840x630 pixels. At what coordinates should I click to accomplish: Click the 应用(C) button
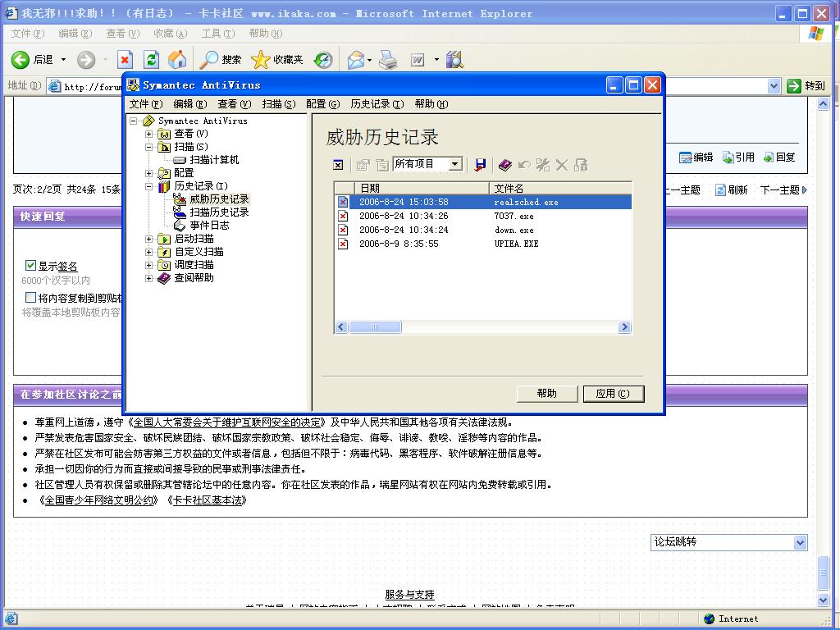point(613,393)
